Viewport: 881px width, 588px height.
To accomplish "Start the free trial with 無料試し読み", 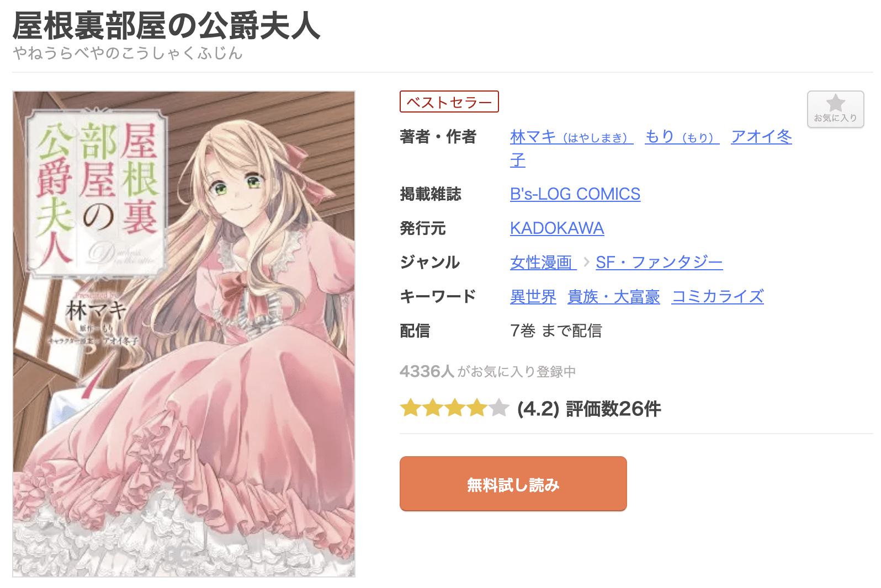I will (x=513, y=484).
